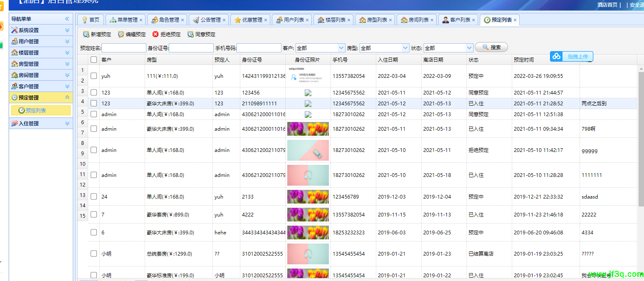The height and width of the screenshot is (281, 644).
Task: Open the 客户 filter dropdown
Action: point(341,47)
